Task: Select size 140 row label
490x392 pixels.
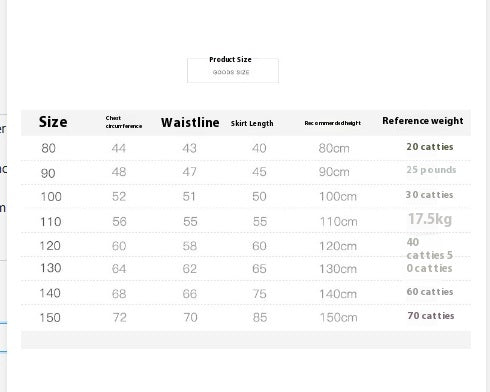Action: point(50,293)
